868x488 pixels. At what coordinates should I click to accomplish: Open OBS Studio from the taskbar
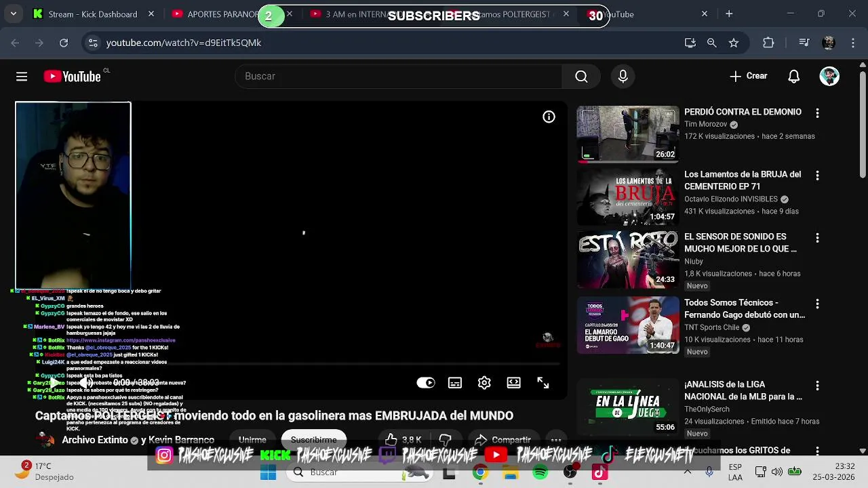pyautogui.click(x=570, y=472)
